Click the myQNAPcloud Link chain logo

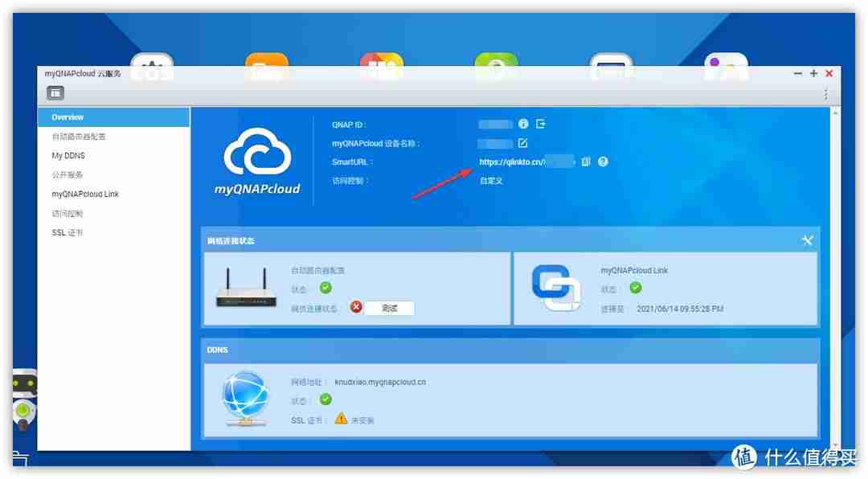[556, 288]
